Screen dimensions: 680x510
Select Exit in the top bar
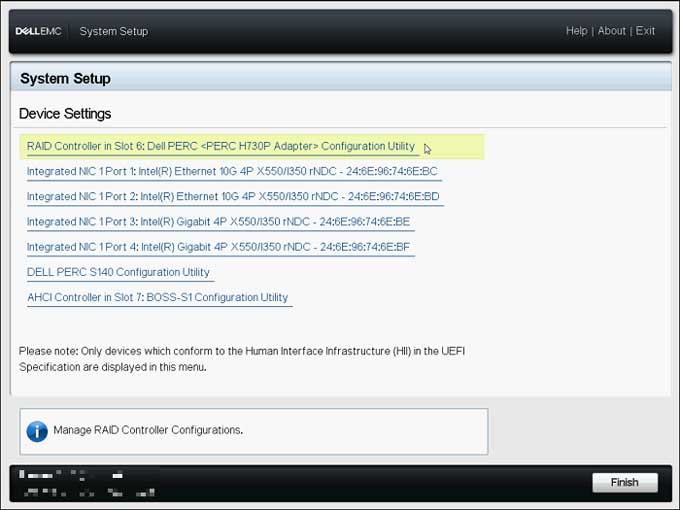tap(645, 31)
